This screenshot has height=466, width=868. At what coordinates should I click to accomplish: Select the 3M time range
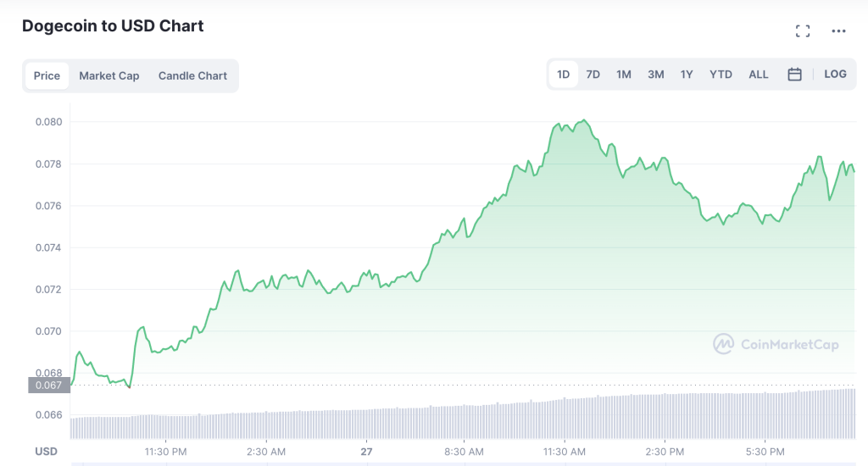pyautogui.click(x=656, y=75)
